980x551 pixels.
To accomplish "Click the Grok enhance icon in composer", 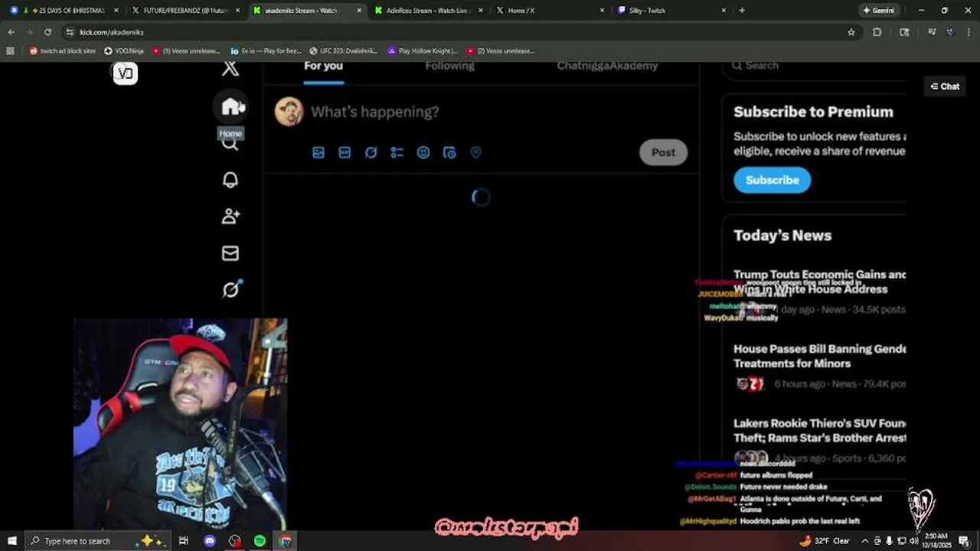I will [x=371, y=152].
